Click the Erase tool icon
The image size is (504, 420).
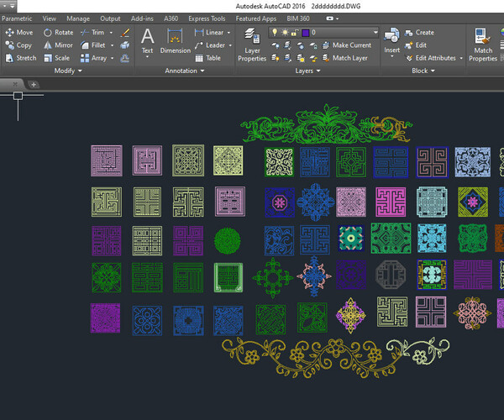point(125,33)
